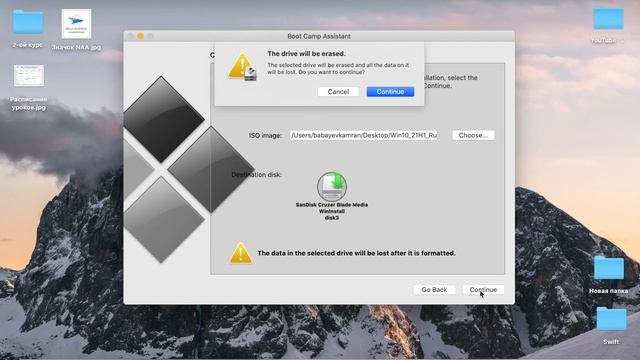This screenshot has width=640, height=360.
Task: Click the Boot Camp Assistant window title
Action: coord(319,36)
